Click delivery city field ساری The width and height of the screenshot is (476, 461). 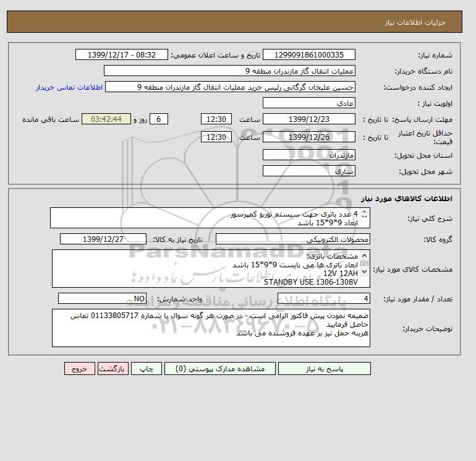pos(308,171)
